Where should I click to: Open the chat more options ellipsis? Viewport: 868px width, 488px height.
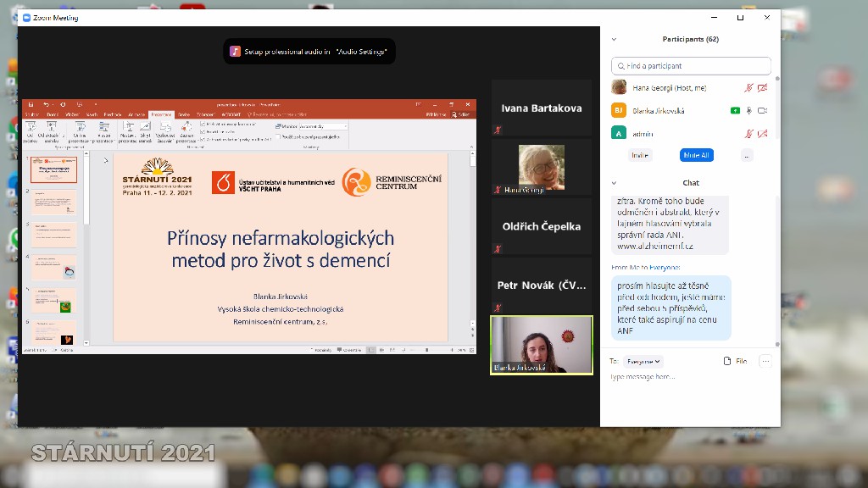(765, 361)
